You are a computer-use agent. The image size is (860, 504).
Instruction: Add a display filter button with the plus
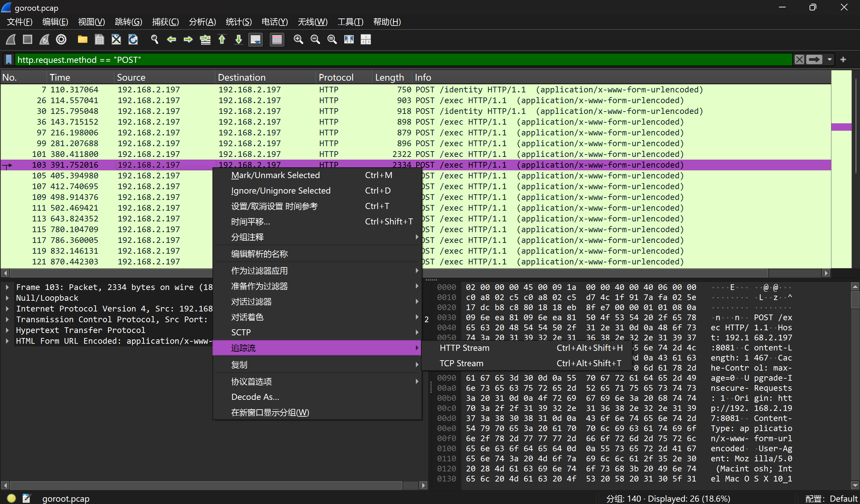843,60
